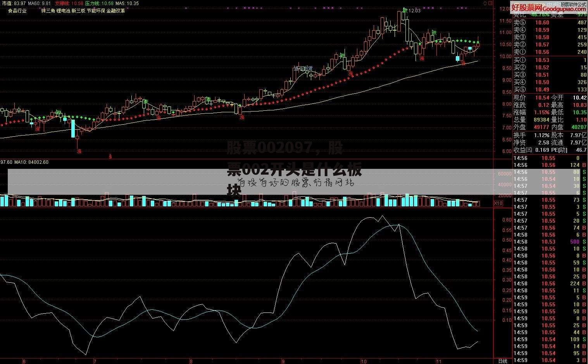
Task: Click the 12.03 high price marker
Action: 414,11
